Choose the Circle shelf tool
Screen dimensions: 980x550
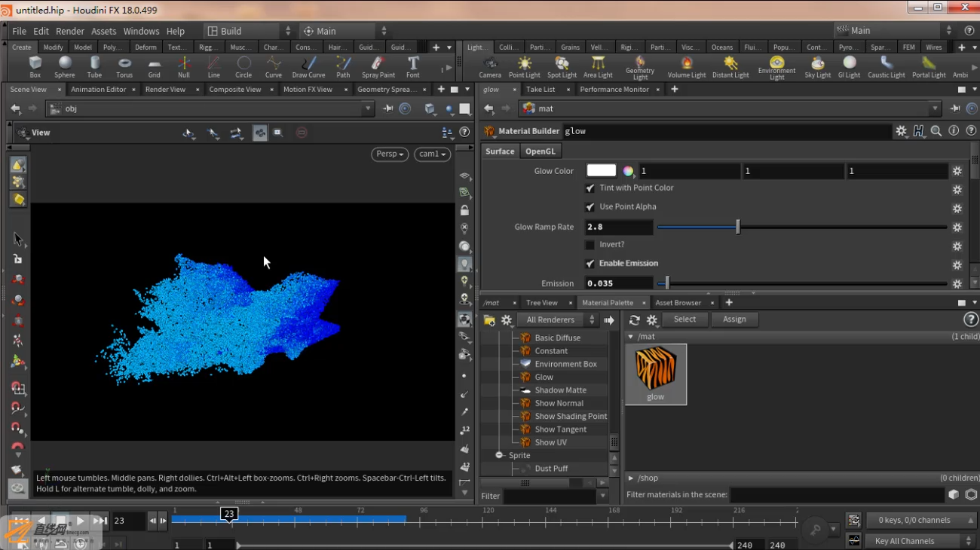coord(243,67)
